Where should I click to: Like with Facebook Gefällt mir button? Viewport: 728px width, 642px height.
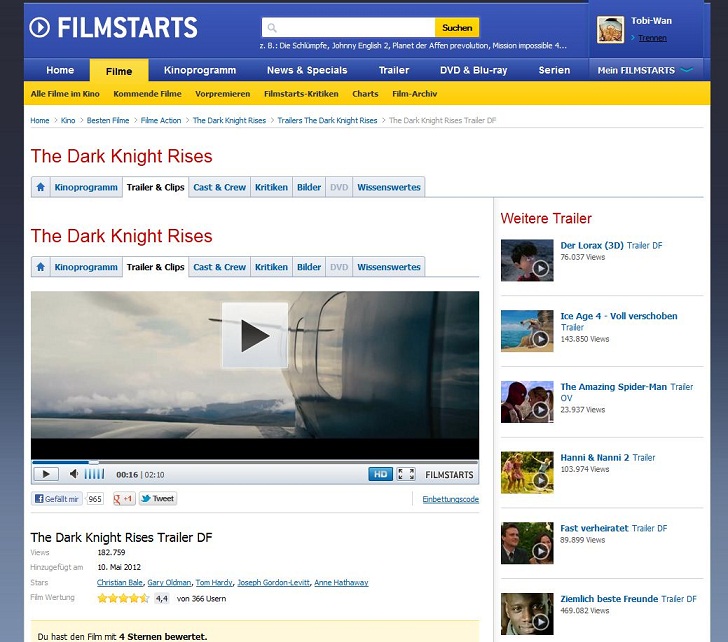pyautogui.click(x=57, y=499)
